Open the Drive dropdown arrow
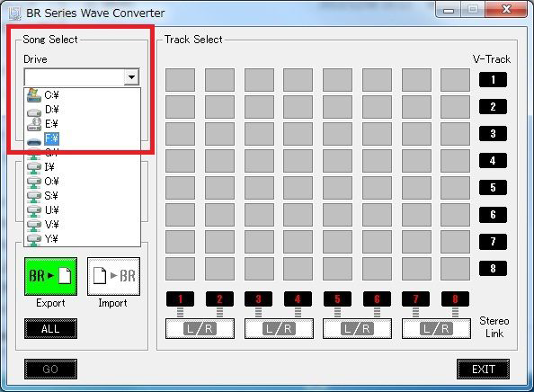Screen dimensions: 534x392 (131, 77)
